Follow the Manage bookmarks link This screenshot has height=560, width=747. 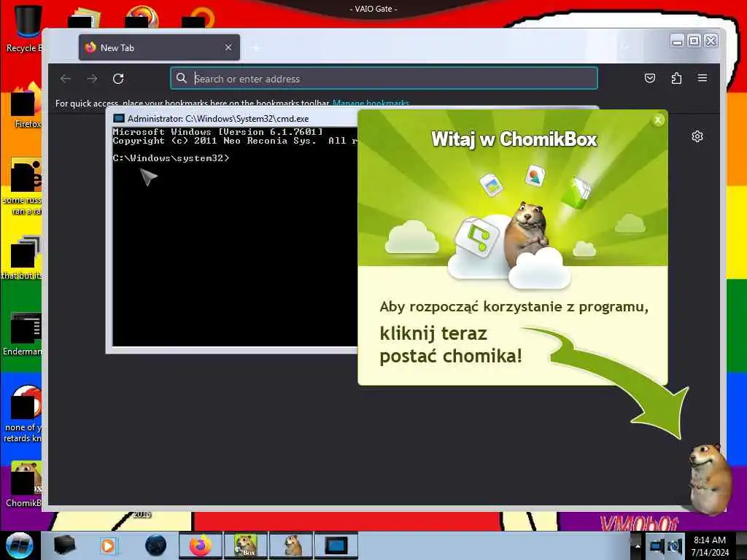pos(371,103)
